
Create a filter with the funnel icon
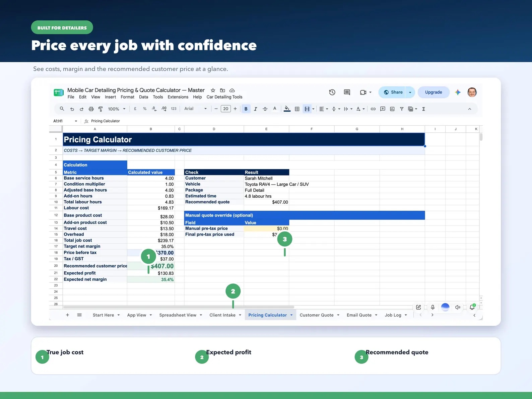(x=402, y=109)
